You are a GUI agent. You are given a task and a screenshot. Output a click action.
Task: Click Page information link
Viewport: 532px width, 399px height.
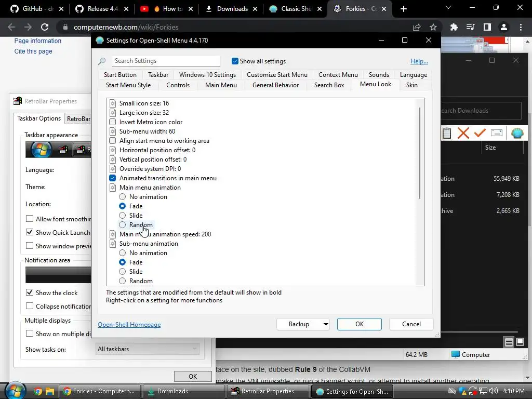click(x=37, y=41)
